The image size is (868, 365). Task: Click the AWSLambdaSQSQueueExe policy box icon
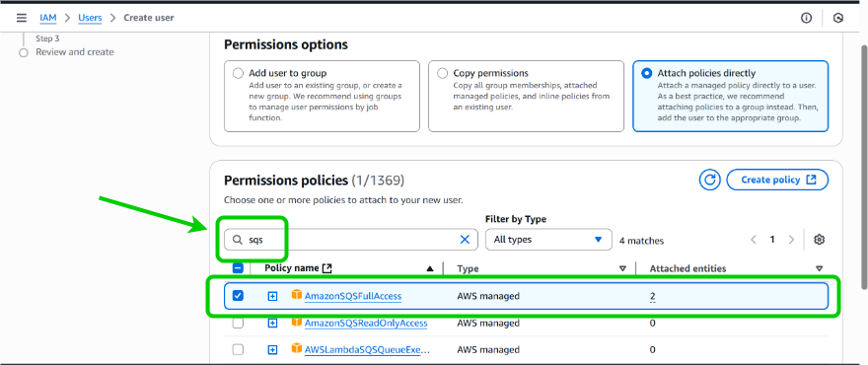[x=297, y=349]
